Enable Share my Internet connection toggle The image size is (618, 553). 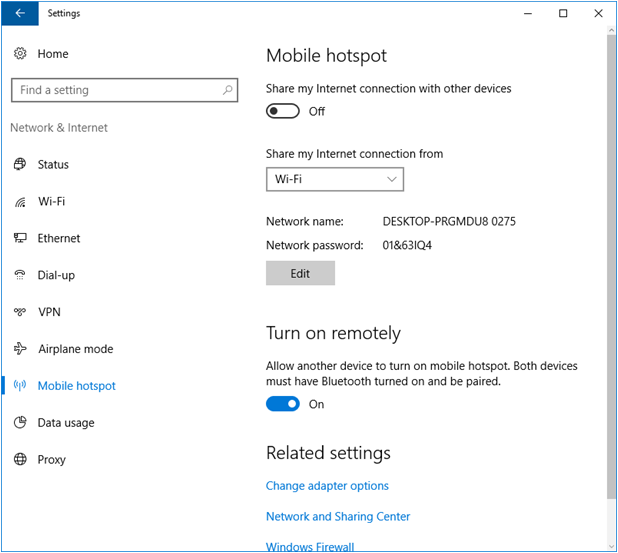pos(283,111)
